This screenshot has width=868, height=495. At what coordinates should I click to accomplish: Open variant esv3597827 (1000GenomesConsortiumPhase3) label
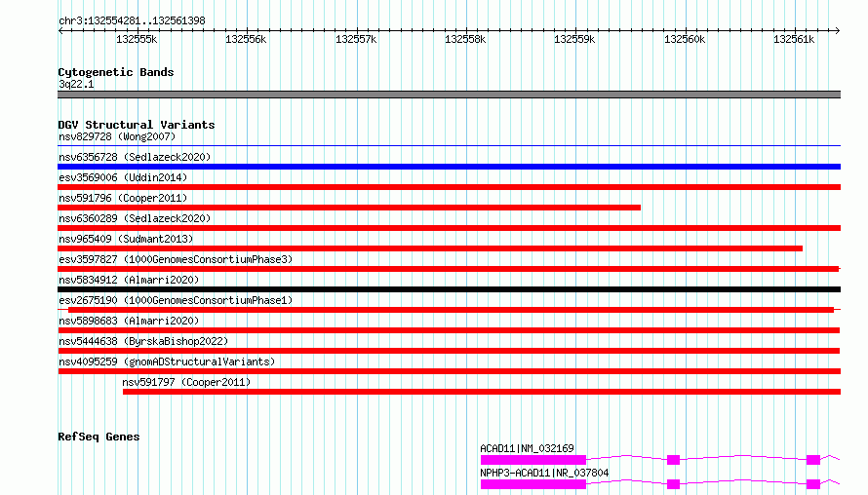point(176,259)
